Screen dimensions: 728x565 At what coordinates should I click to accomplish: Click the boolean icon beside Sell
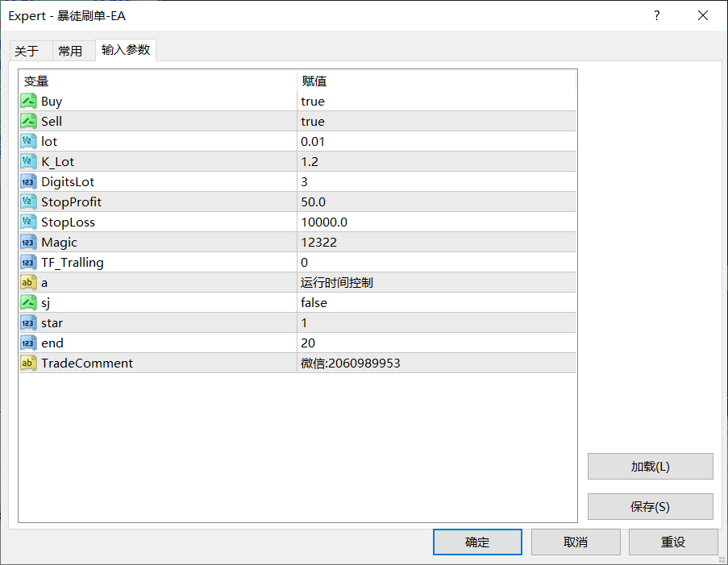28,121
